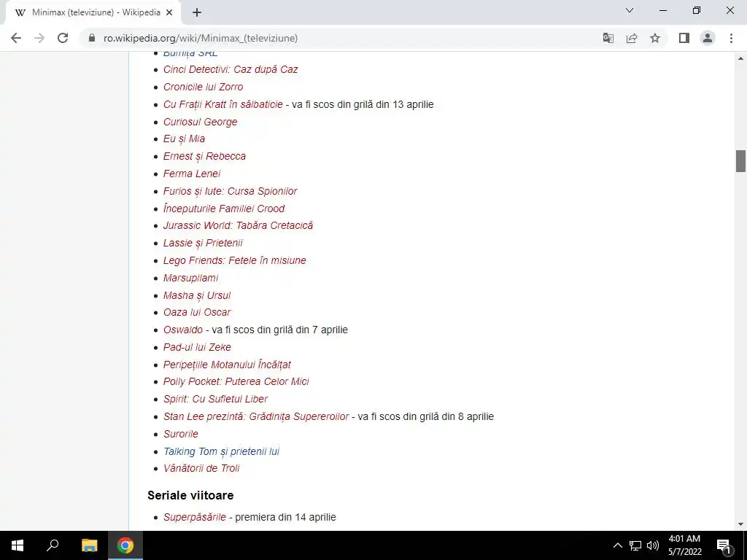This screenshot has height=560, width=747.
Task: Open the Pad-ul lui Zeke link
Action: point(197,347)
